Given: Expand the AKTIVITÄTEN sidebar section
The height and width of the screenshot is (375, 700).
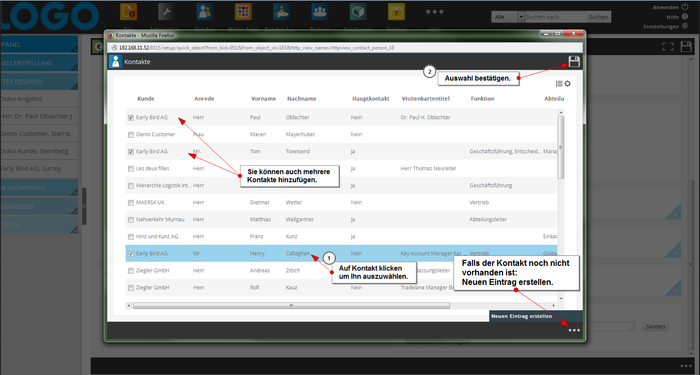Looking at the screenshot, I should [x=39, y=188].
